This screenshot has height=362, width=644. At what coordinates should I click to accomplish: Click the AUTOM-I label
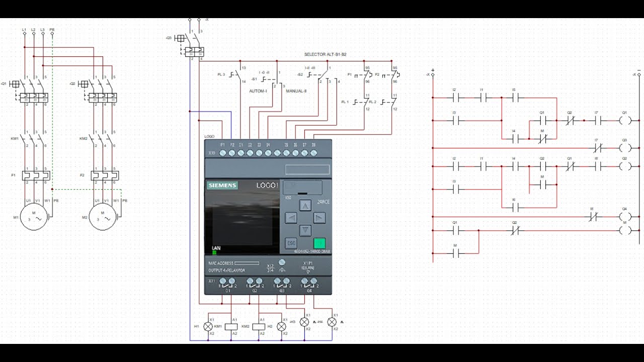[258, 91]
